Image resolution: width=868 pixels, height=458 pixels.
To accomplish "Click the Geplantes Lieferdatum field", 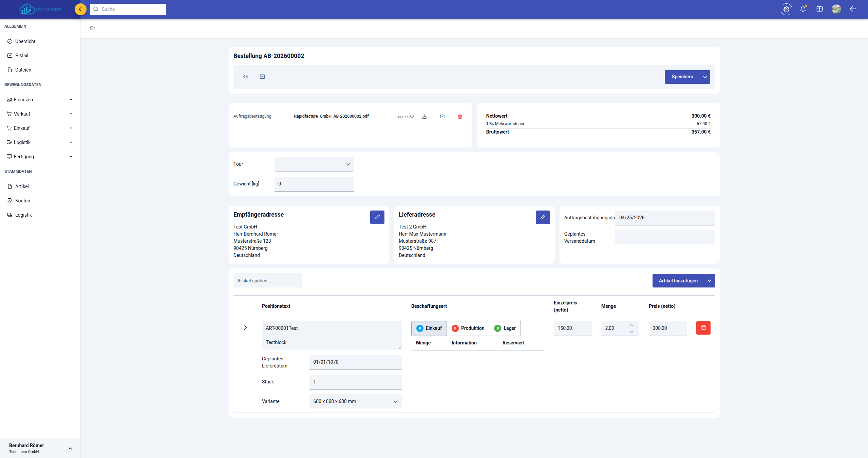I will coord(356,362).
